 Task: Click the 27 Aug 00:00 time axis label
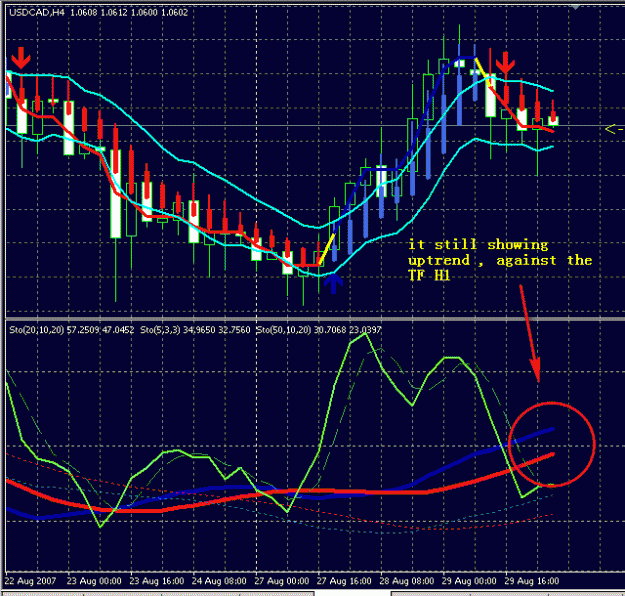[x=281, y=581]
